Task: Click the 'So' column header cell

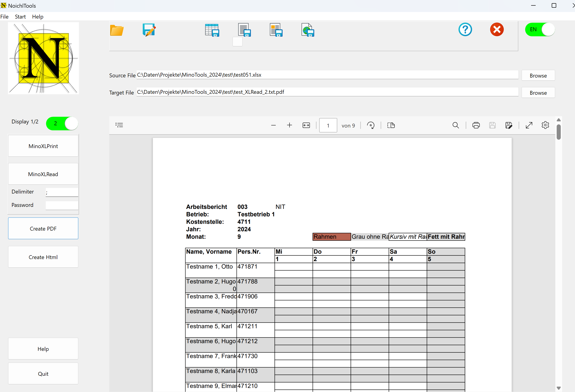Action: pyautogui.click(x=446, y=252)
